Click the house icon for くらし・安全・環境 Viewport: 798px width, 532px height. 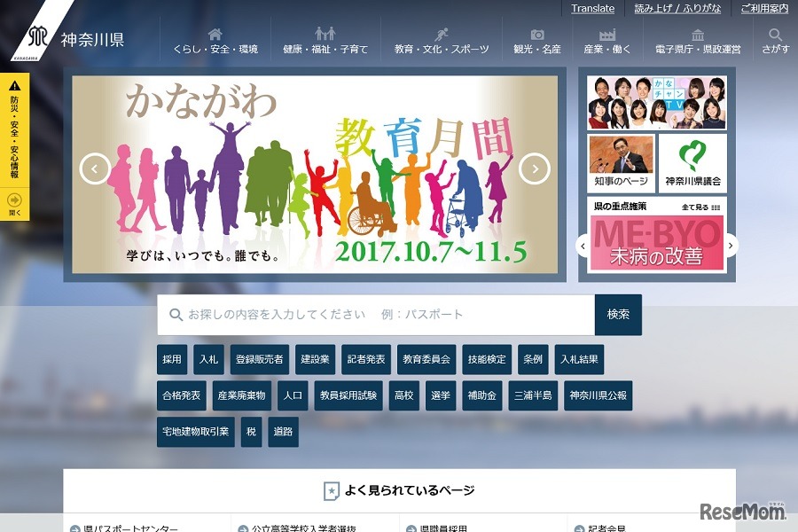(x=213, y=34)
